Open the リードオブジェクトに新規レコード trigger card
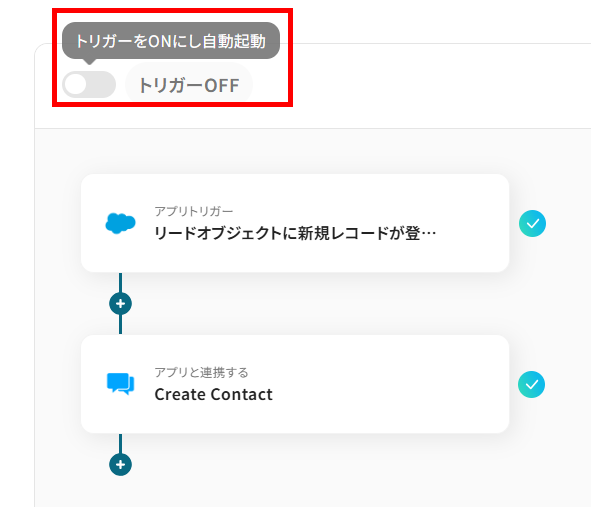The height and width of the screenshot is (507, 591). click(295, 223)
